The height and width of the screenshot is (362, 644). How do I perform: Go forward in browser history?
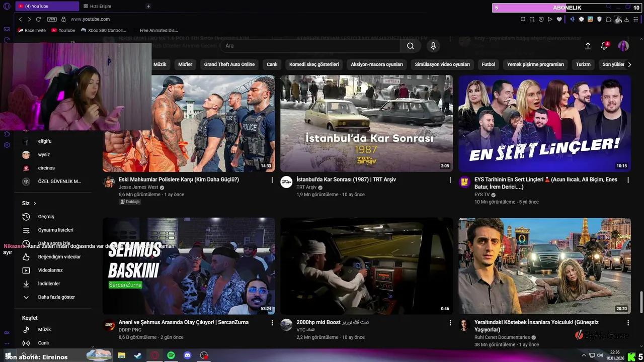pos(29,19)
